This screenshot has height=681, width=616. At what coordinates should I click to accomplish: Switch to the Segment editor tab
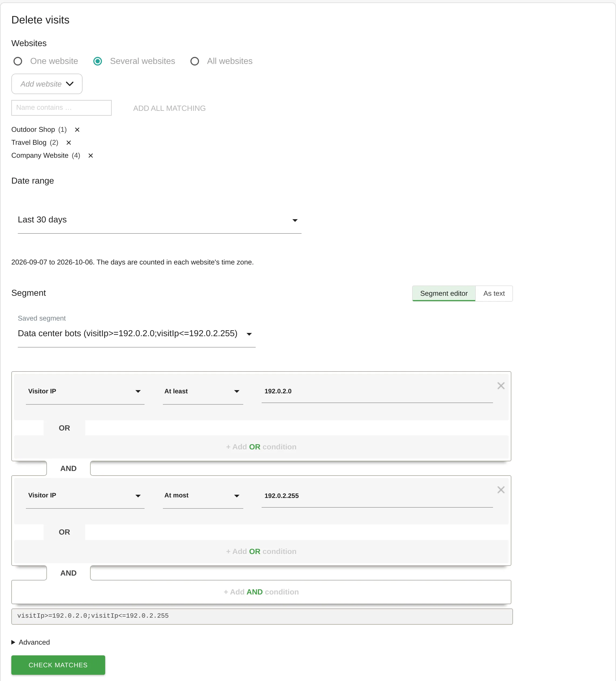coord(444,294)
